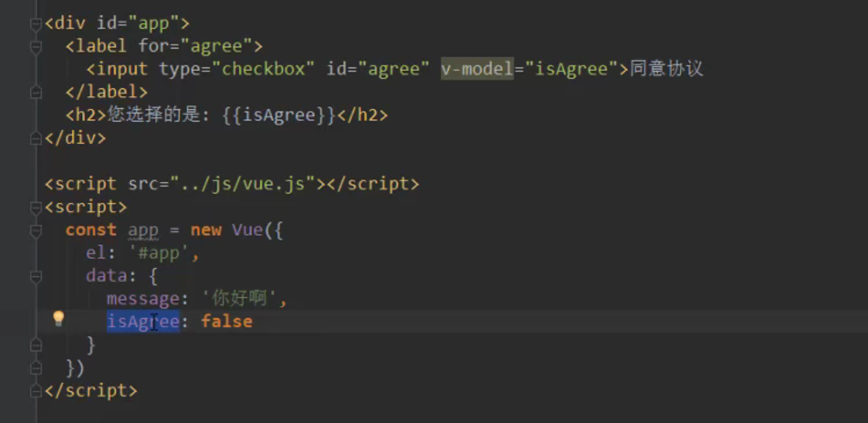Click the closing </label> tag text
868x423 pixels.
tap(107, 92)
